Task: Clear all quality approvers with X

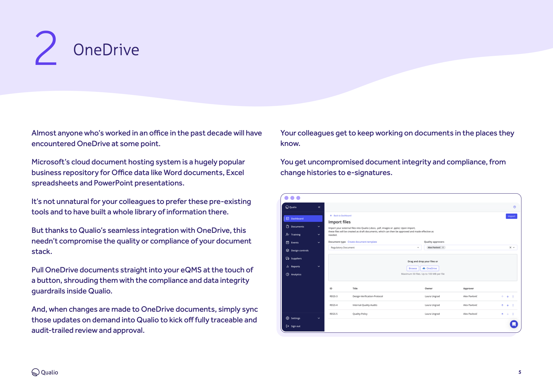Action: 510,248
